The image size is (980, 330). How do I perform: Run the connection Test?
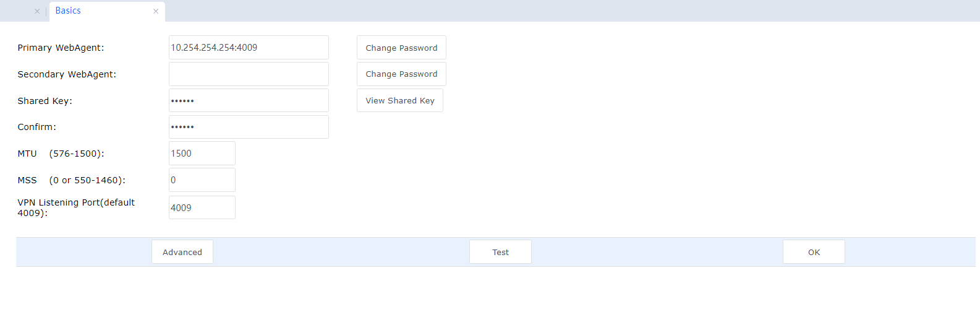click(x=500, y=252)
